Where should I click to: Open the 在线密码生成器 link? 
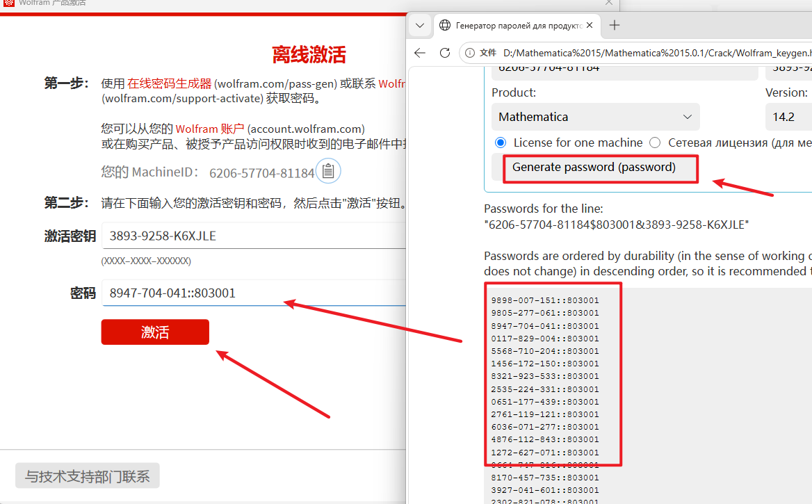[170, 83]
